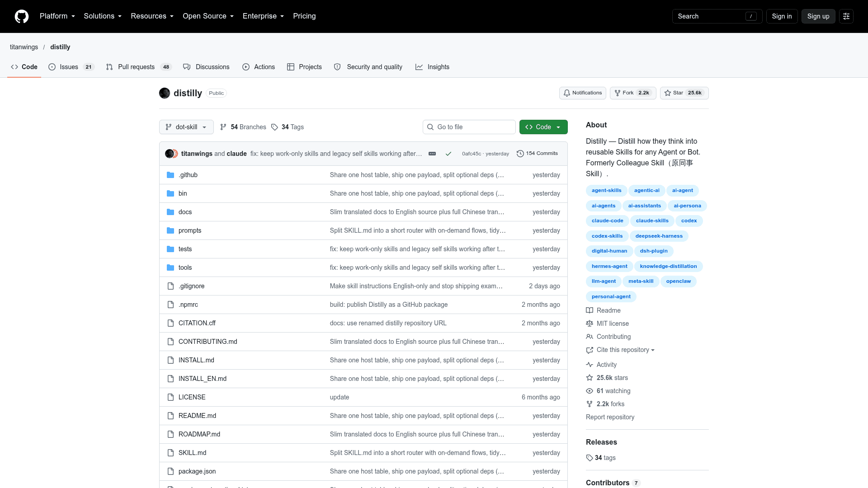Open the titanwings avatar next to the distilly title
The image size is (868, 488).
click(x=165, y=93)
